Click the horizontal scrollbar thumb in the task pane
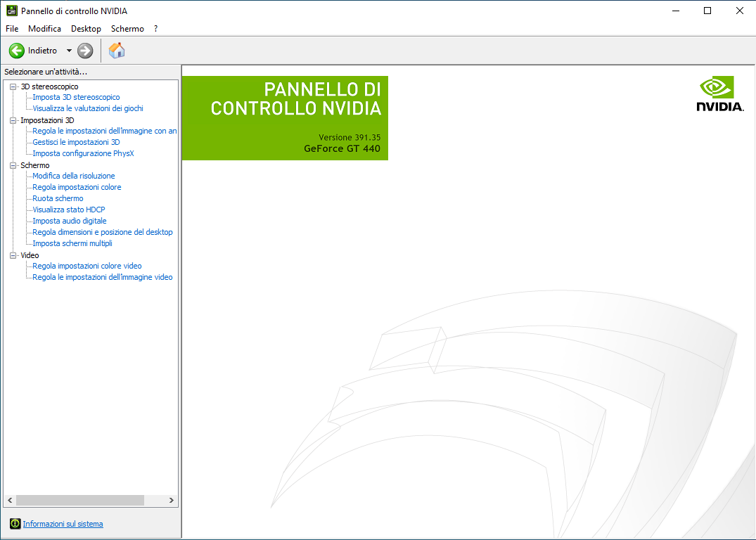 tap(80, 501)
